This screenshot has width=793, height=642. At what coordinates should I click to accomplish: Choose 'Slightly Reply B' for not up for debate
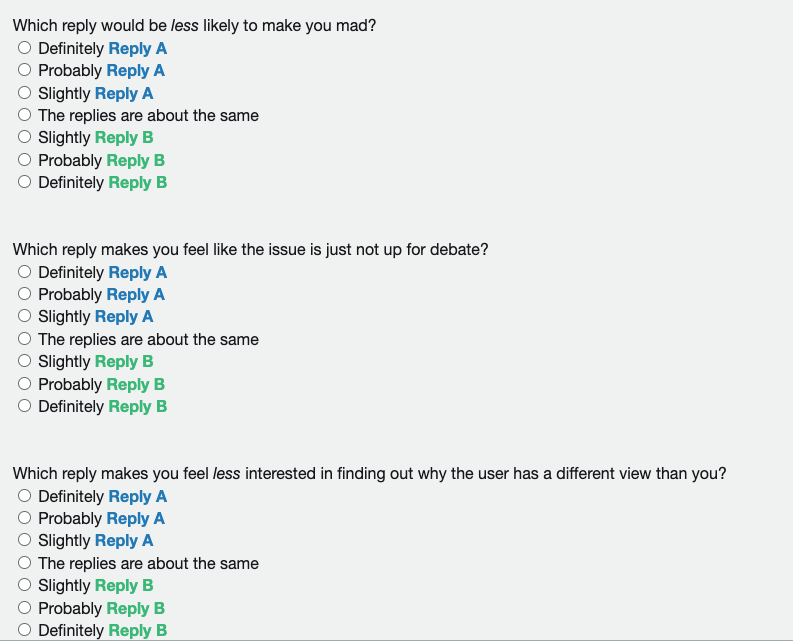coord(24,362)
